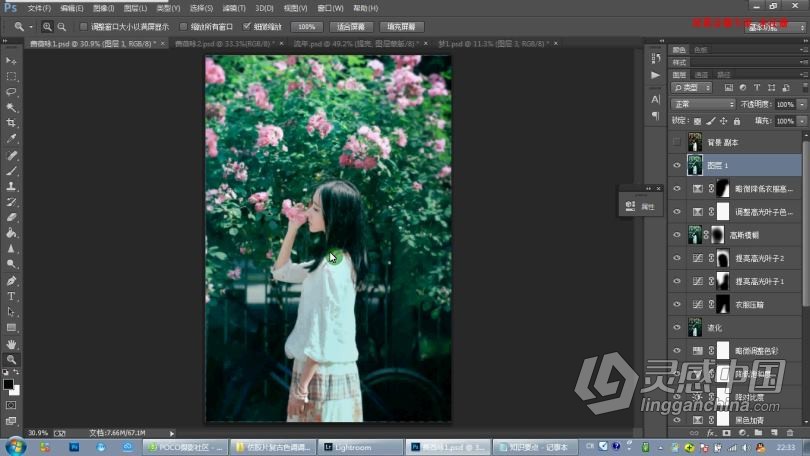The width and height of the screenshot is (810, 456).
Task: Hide the 液化 layer
Action: click(677, 327)
